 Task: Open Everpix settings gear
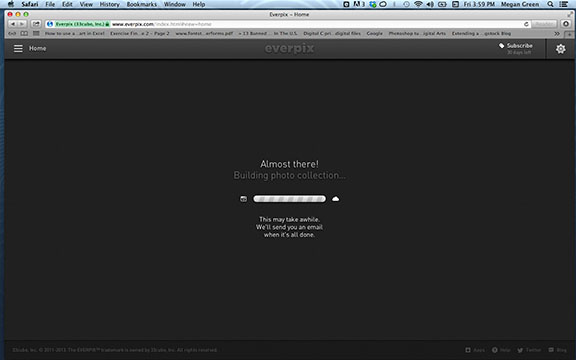(561, 49)
